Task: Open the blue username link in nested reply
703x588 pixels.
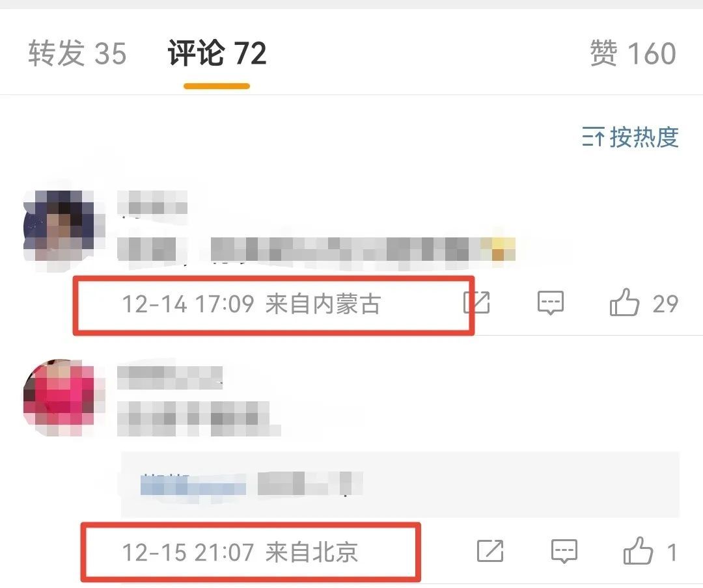Action: point(193,484)
